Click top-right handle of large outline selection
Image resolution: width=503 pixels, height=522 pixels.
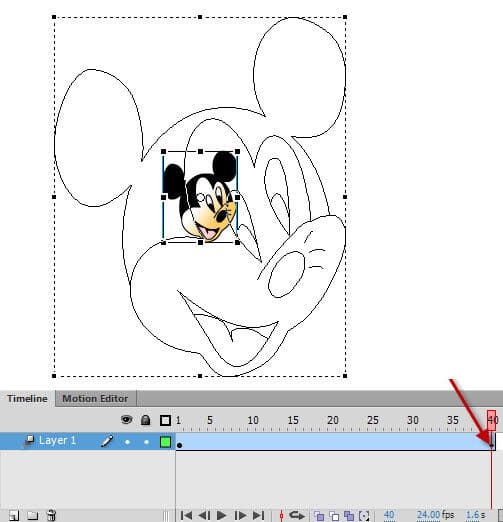345,17
